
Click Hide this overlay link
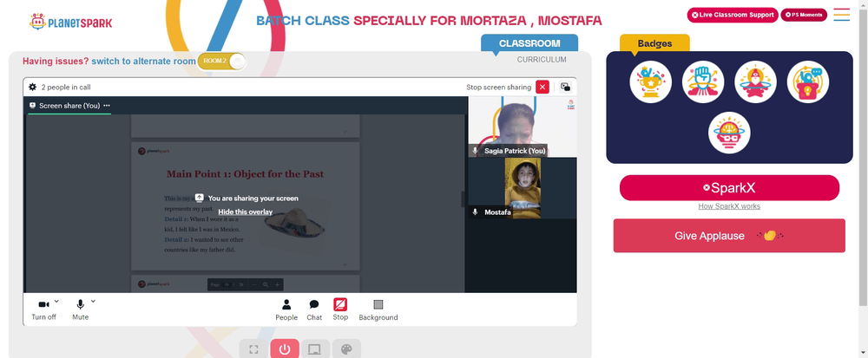click(246, 212)
